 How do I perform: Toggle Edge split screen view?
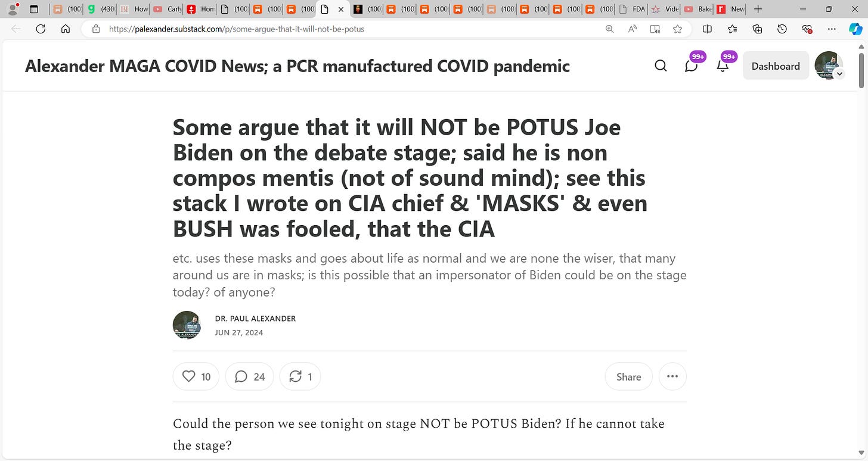click(707, 29)
